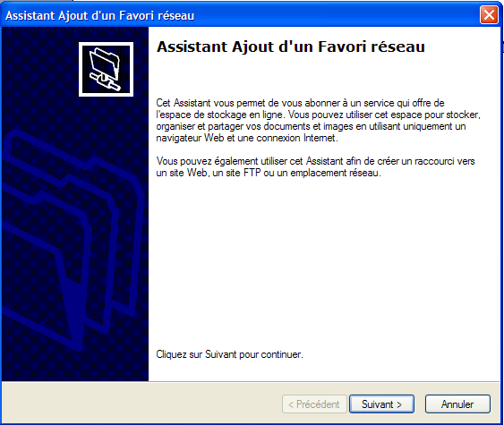
Task: Select the bold heading Assistant Ajout d'un Favori réseau
Action: pyautogui.click(x=291, y=47)
